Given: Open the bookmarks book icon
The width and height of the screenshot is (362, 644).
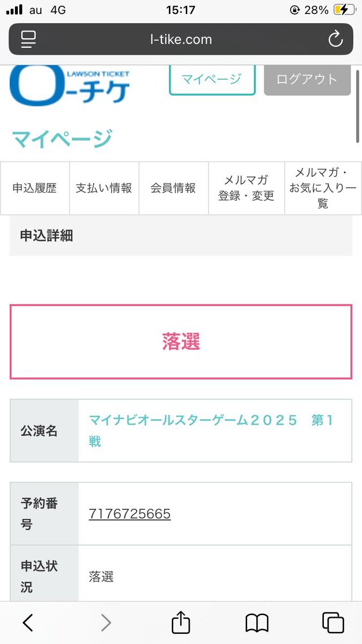Looking at the screenshot, I should (257, 623).
